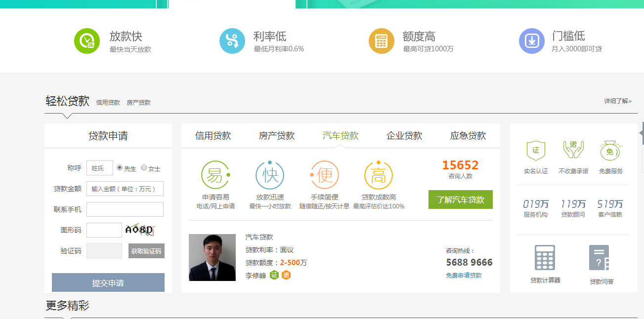Click the 贷款金额 amount input field
Viewport: 644px width, 319px height.
pos(125,189)
